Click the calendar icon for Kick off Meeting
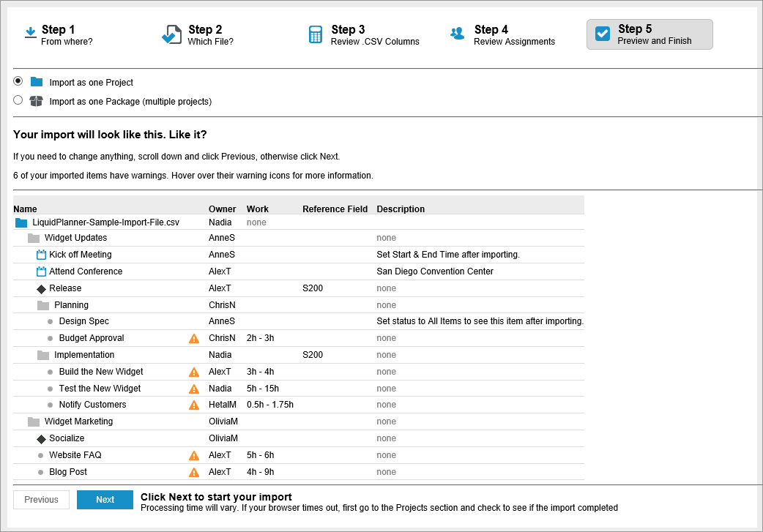Viewport: 763px width, 532px height. coord(42,255)
